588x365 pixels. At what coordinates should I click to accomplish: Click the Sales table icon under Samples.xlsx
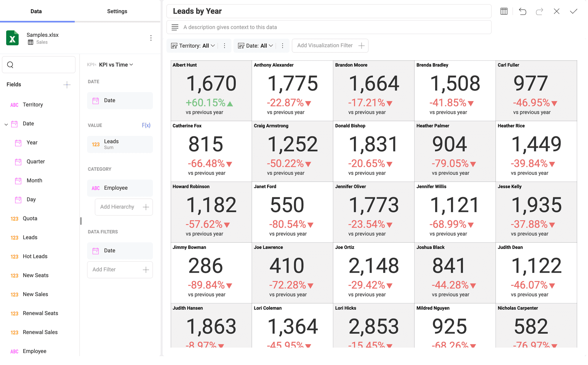[31, 42]
